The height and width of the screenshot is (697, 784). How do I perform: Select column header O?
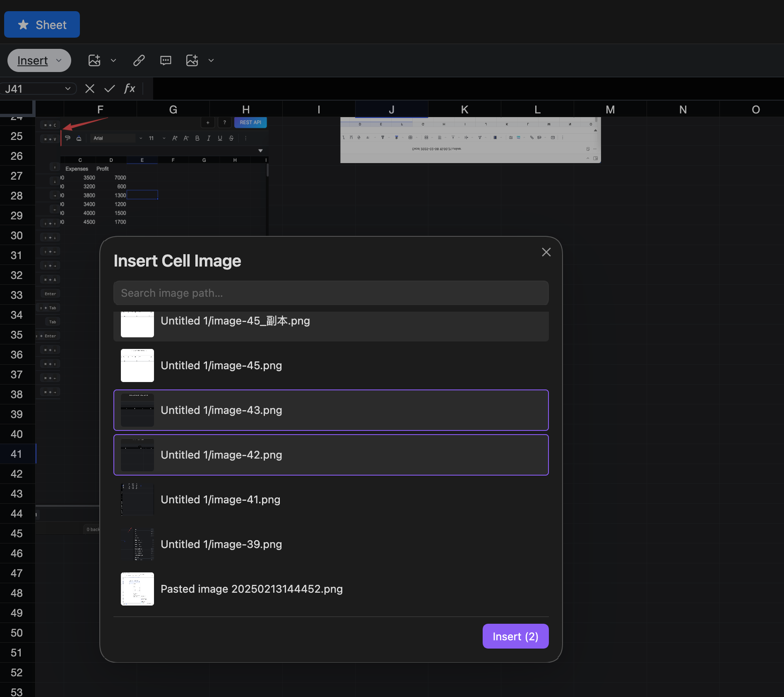click(x=756, y=110)
